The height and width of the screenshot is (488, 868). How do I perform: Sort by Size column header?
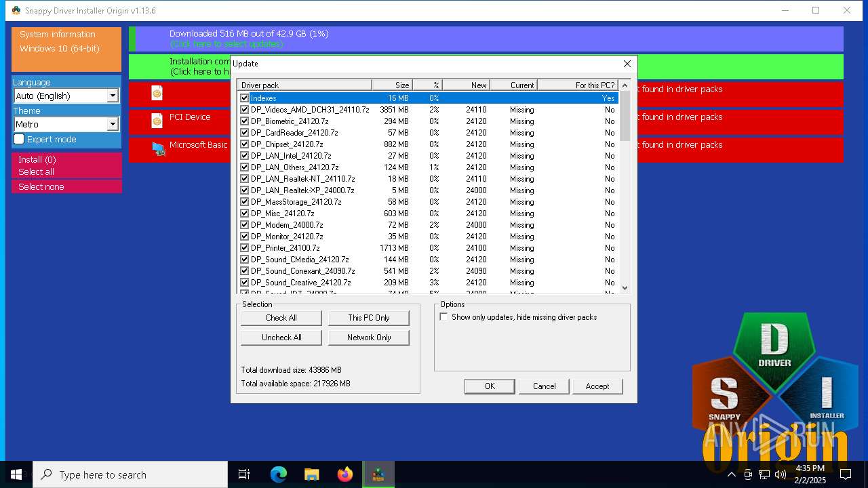point(392,85)
